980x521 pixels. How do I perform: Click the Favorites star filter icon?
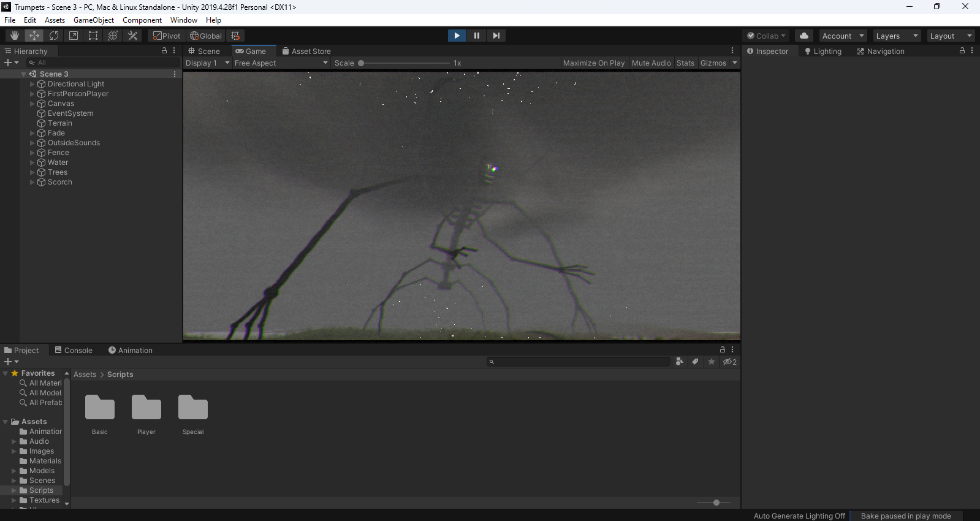click(x=712, y=362)
